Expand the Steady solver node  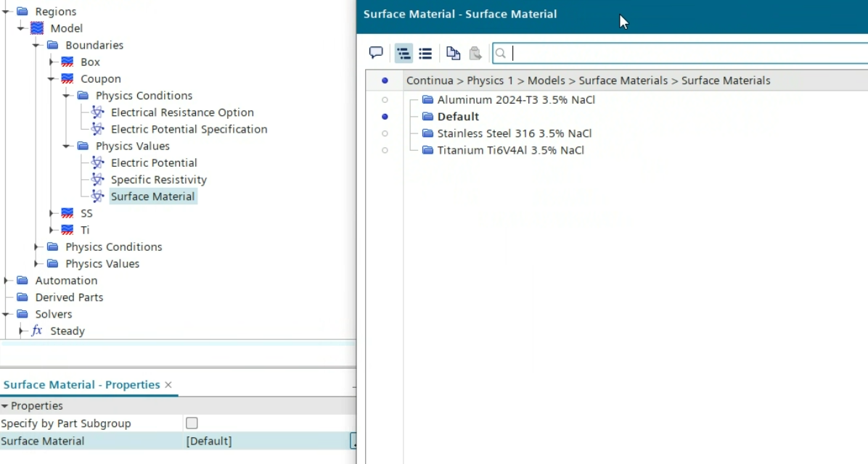(21, 331)
